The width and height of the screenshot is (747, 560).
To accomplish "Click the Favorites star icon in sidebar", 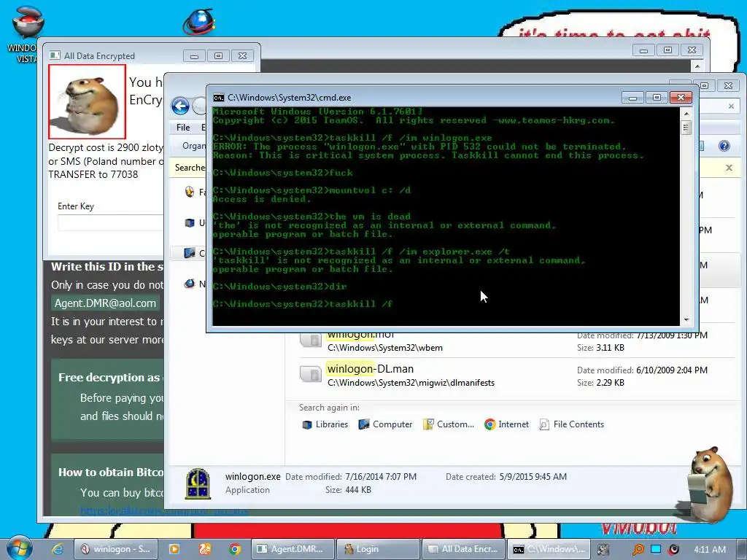I will point(190,192).
